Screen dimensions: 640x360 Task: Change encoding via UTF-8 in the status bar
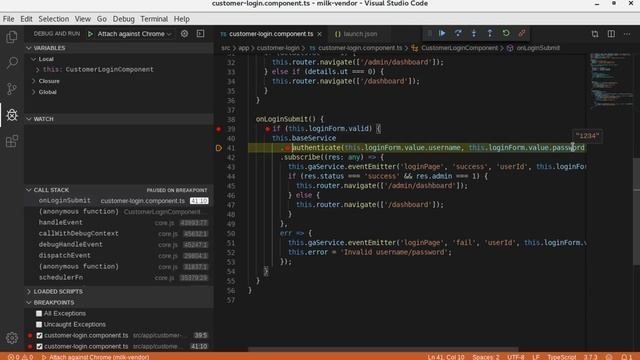pos(516,357)
